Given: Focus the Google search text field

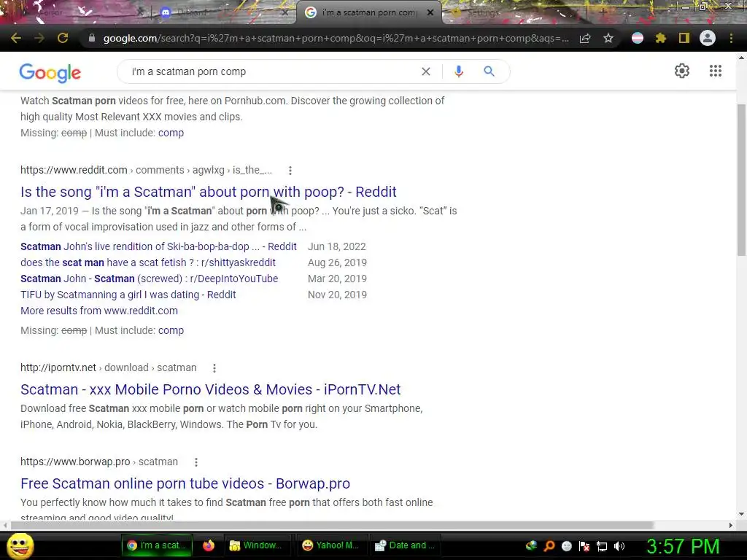Looking at the screenshot, I should tap(271, 71).
